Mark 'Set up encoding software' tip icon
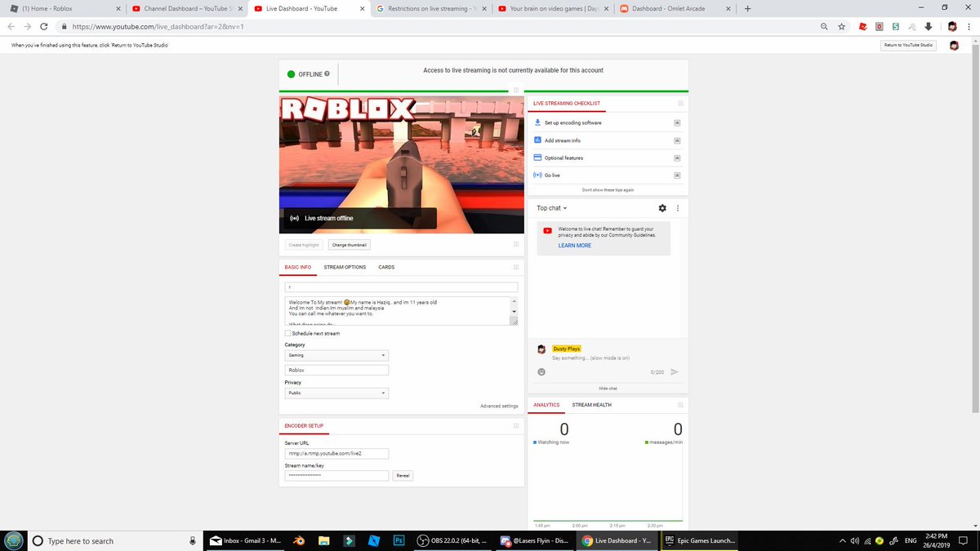The image size is (980, 551). [x=677, y=122]
